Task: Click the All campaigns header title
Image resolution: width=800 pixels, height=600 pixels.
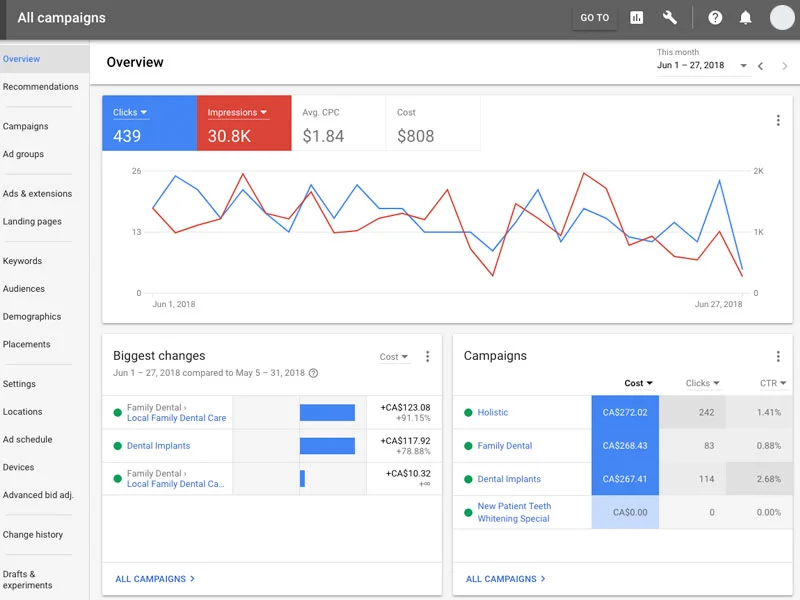Action: point(61,18)
